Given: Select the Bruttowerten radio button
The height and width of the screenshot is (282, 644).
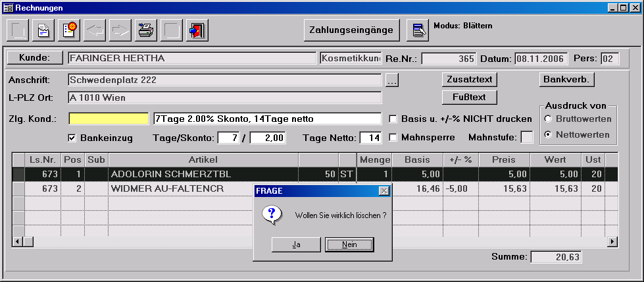Looking at the screenshot, I should pyautogui.click(x=547, y=119).
